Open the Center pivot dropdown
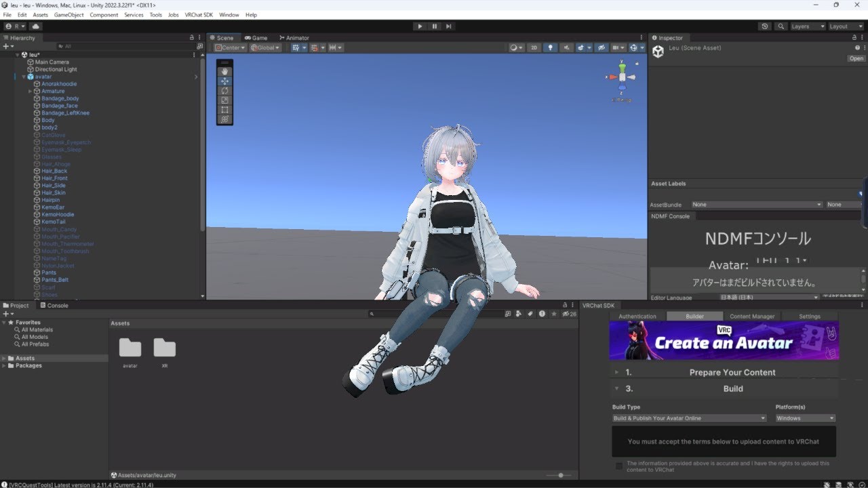Image resolution: width=868 pixels, height=488 pixels. click(x=229, y=47)
